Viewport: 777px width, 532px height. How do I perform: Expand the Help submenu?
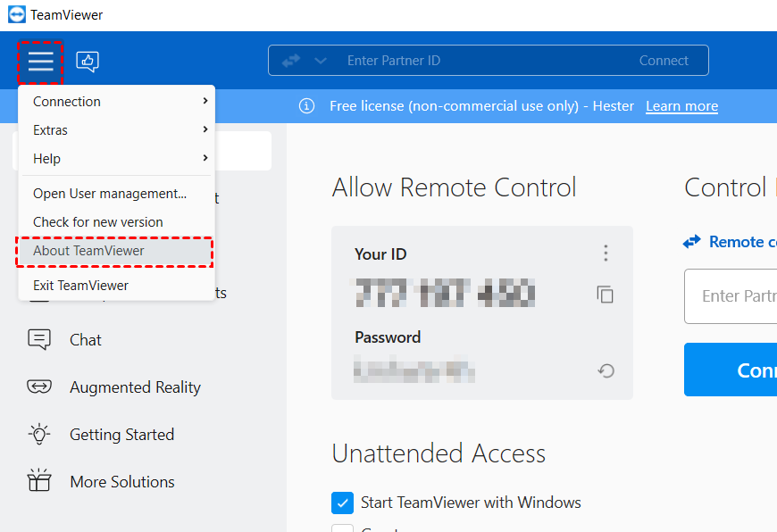pyautogui.click(x=116, y=159)
